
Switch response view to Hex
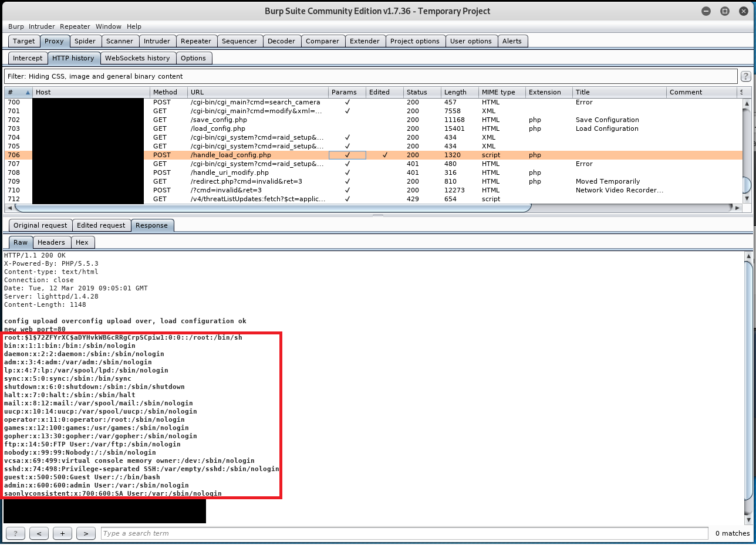[82, 242]
